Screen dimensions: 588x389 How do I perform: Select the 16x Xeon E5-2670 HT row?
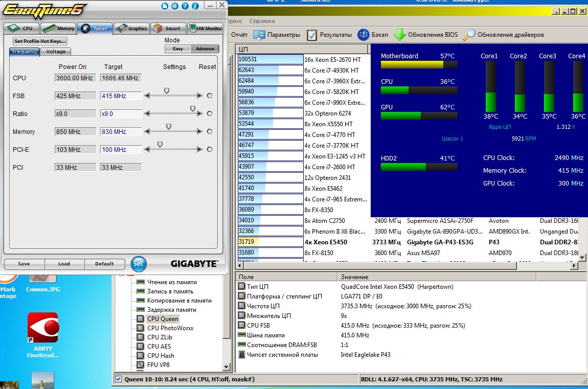tap(304, 60)
